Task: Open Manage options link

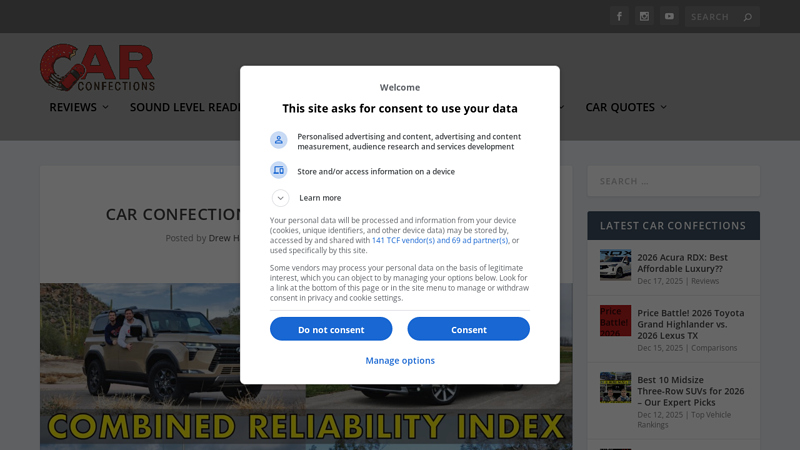Action: click(x=400, y=360)
